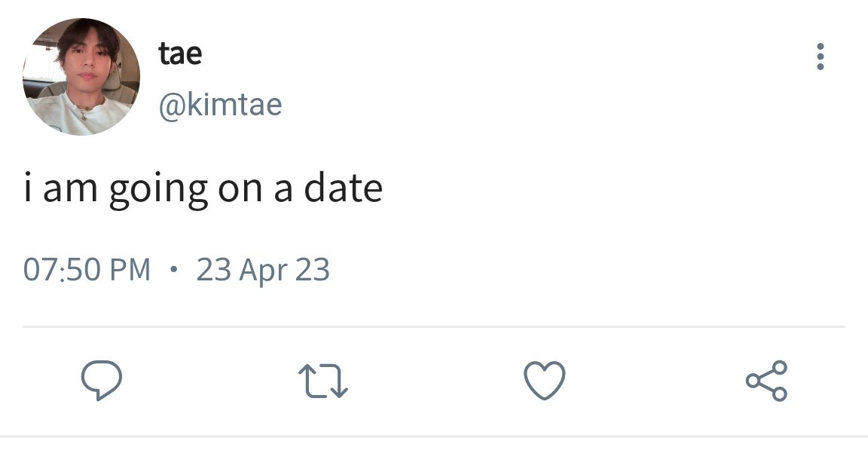Open the reply speech bubble icon
Viewport: 868px width, 450px height.
tap(101, 380)
